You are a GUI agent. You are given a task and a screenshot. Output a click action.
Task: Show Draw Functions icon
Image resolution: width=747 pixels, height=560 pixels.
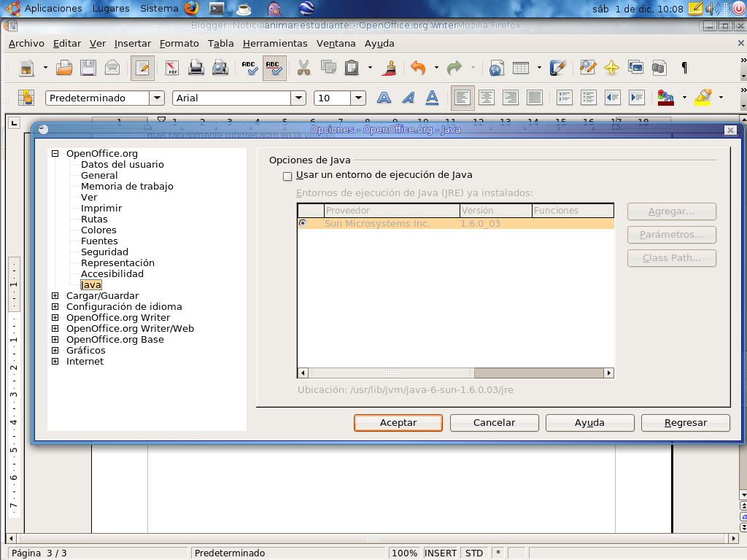coord(558,68)
